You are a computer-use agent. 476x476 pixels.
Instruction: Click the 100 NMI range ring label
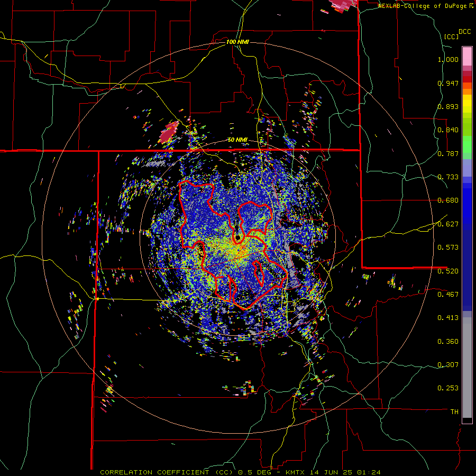237,42
